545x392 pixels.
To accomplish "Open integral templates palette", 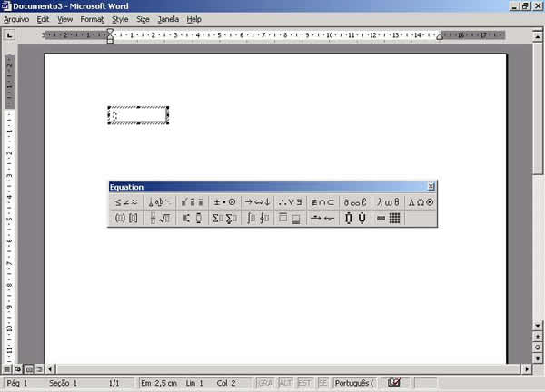I will coord(257,219).
